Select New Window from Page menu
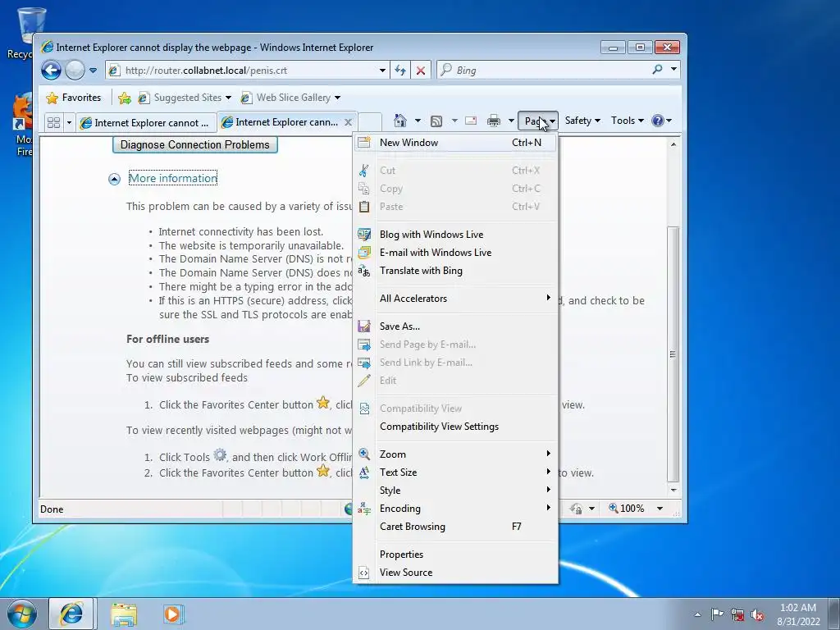Image resolution: width=840 pixels, height=630 pixels. (x=456, y=143)
